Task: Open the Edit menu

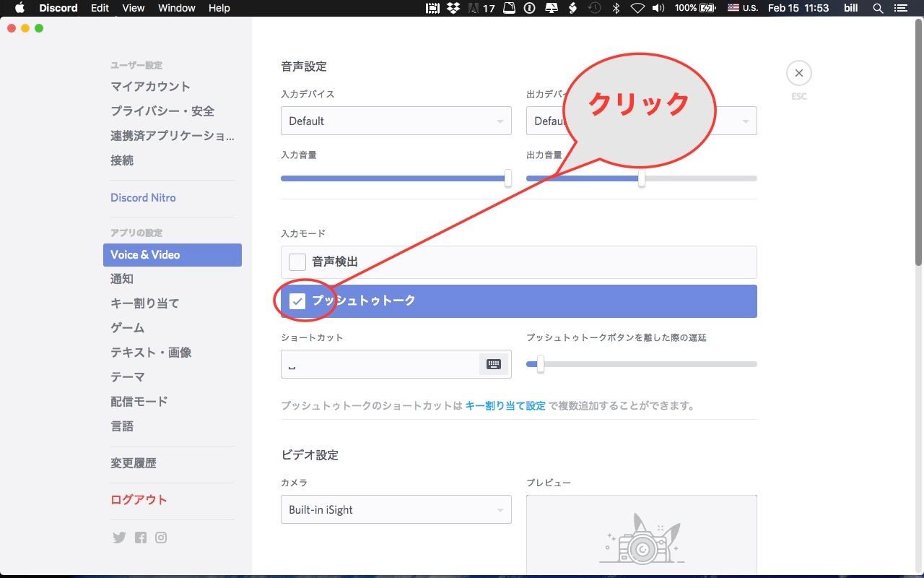Action: click(x=100, y=8)
